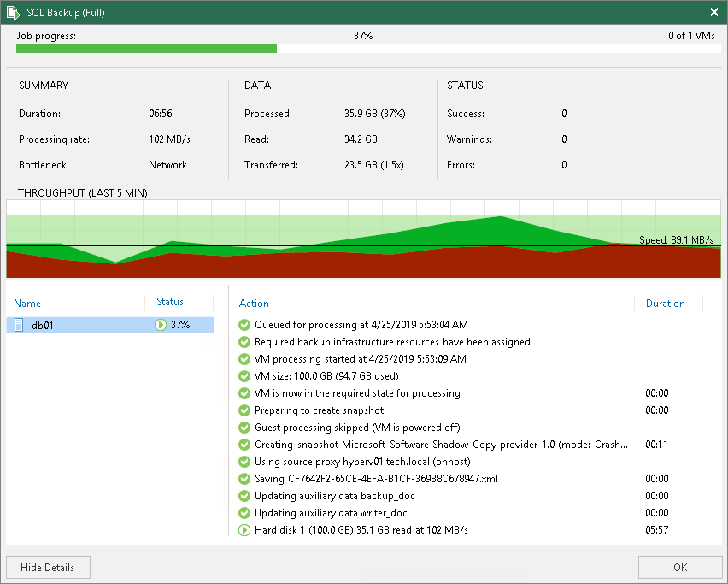The image size is (728, 584).
Task: Confirm the dialog with OK button
Action: 680,567
